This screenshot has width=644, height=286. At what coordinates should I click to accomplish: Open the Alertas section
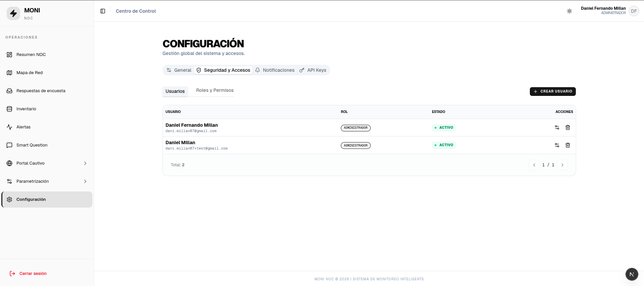click(47, 127)
